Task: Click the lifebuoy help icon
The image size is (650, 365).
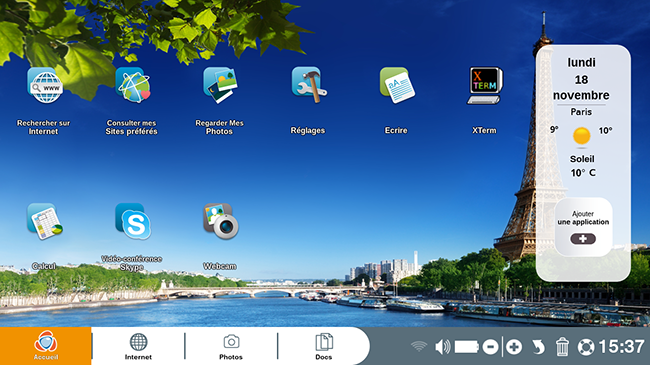Action: pyautogui.click(x=586, y=347)
